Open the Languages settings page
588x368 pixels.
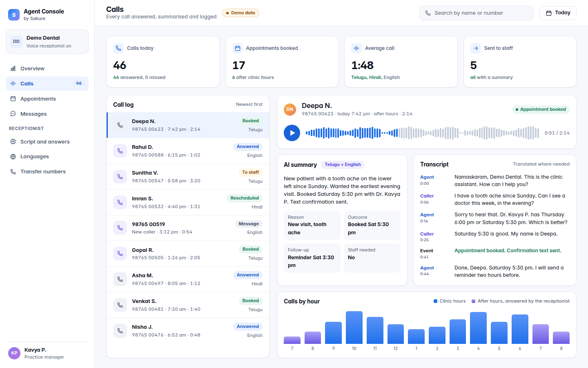pyautogui.click(x=47, y=156)
